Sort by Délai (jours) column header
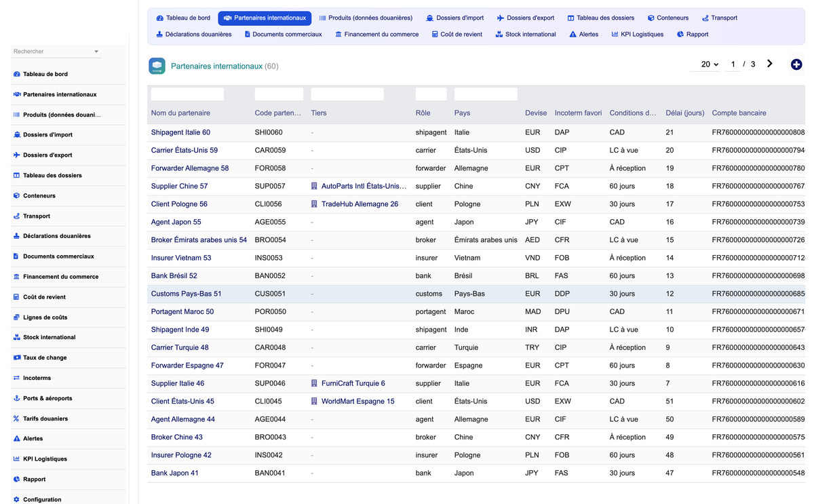This screenshot has width=814, height=504. click(685, 113)
